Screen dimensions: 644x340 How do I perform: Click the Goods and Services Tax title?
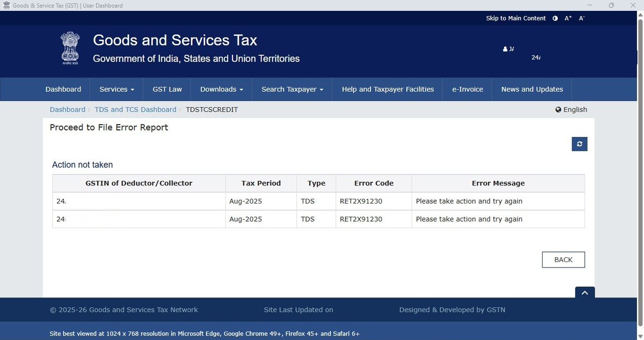(x=175, y=40)
